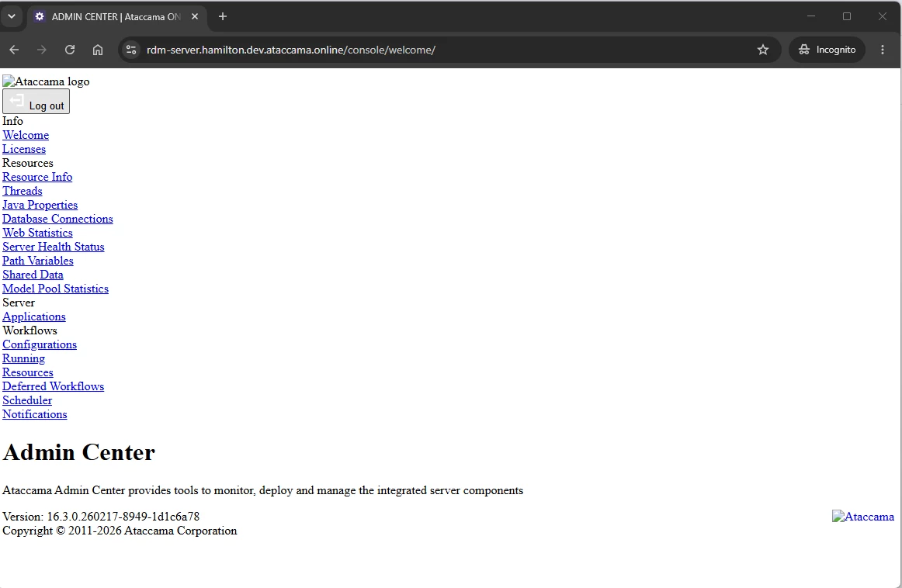Open the tab search dropdown arrow
Screen dimensions: 902x588
pos(12,16)
